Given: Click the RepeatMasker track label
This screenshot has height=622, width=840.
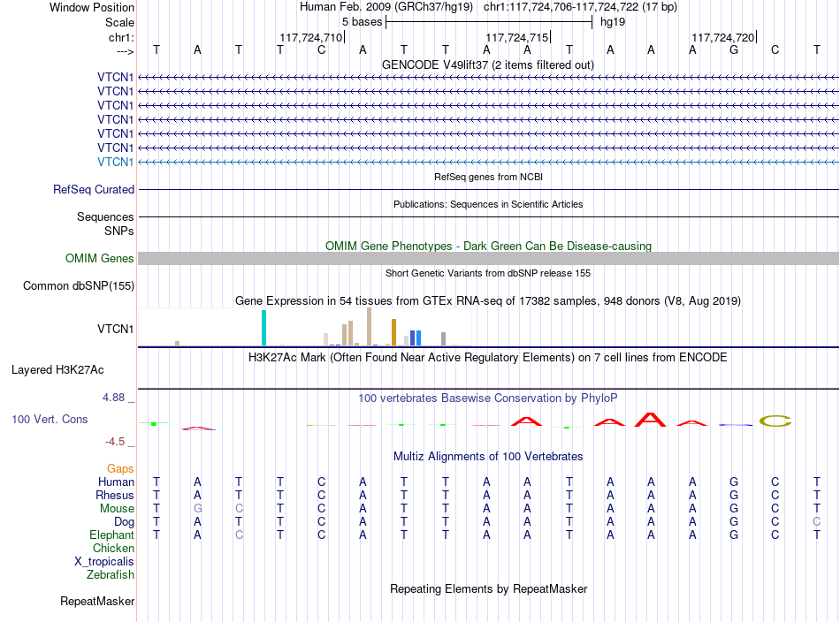Looking at the screenshot, I should tap(97, 601).
